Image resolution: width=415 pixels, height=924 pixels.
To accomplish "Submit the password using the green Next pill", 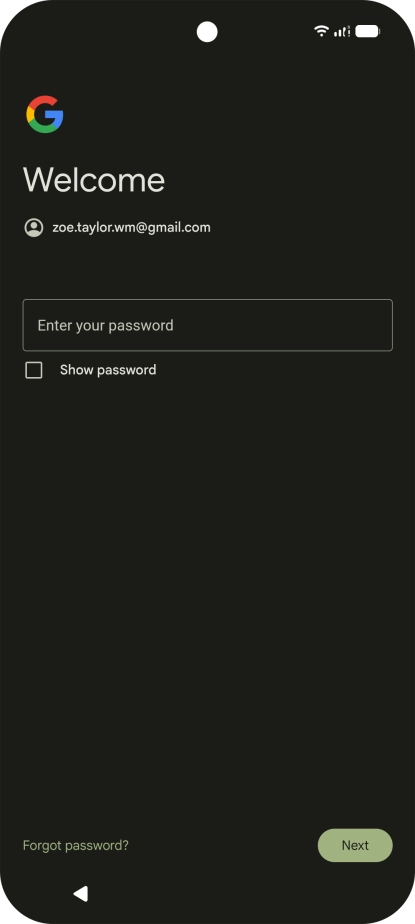I will click(355, 845).
